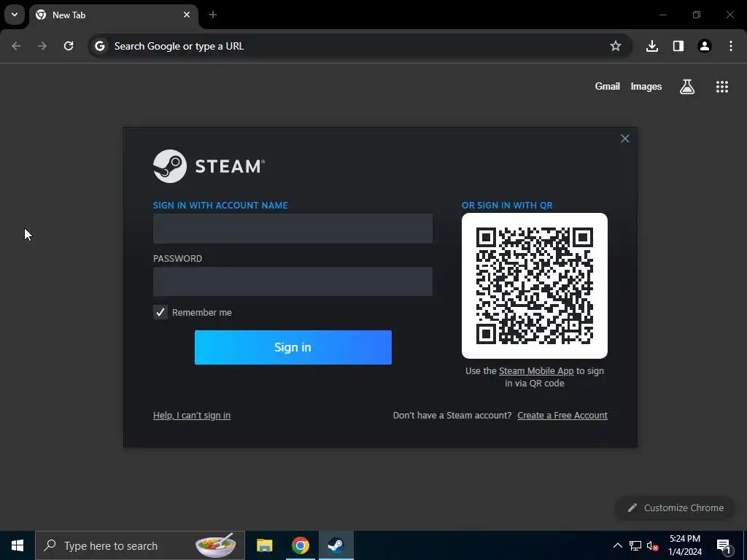Focus the account name input field
Image resolution: width=747 pixels, height=560 pixels.
[x=293, y=228]
